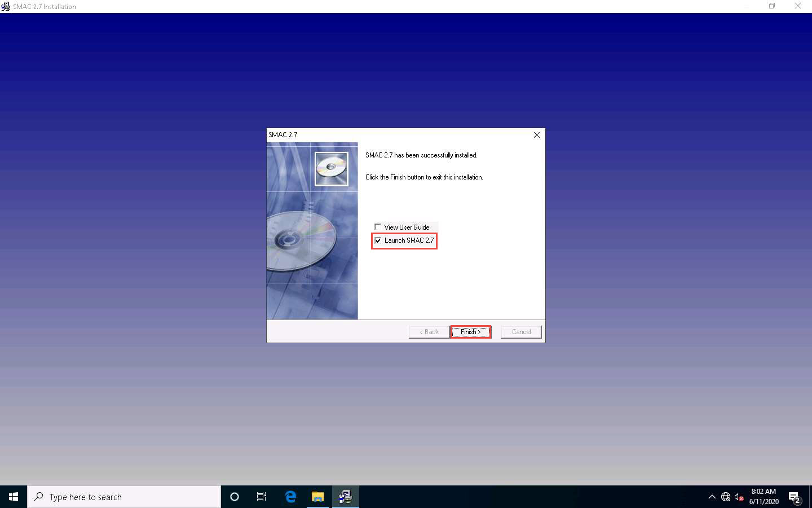The width and height of the screenshot is (812, 508).
Task: Launch Microsoft Edge from the taskbar
Action: [290, 497]
